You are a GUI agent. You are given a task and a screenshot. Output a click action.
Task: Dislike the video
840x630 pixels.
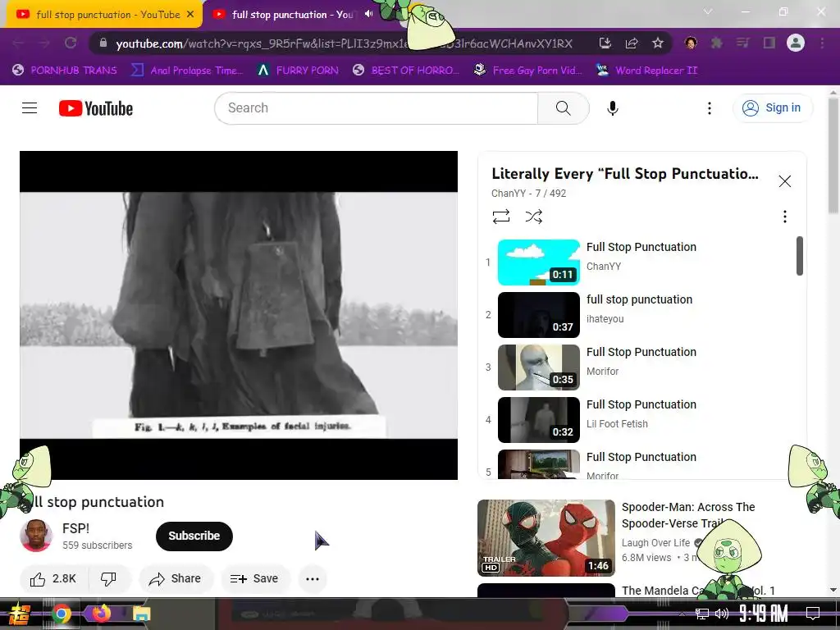[x=109, y=578]
